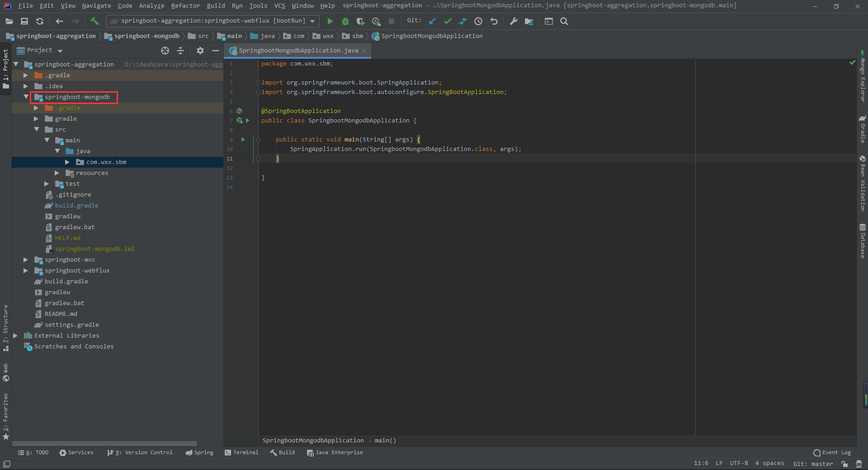This screenshot has height=470, width=868.
Task: Open Project panel settings gear
Action: 200,51
